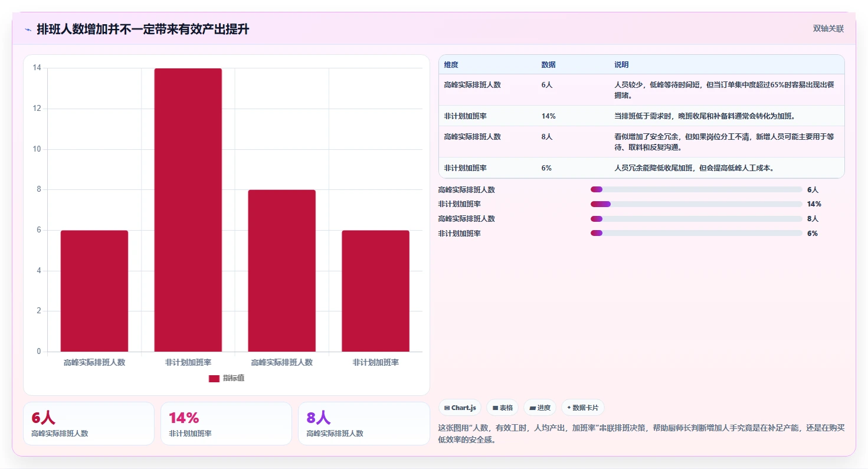868x469 pixels.
Task: Click the main title 排班人数增加并不一定带来有效产出提升
Action: tap(143, 29)
